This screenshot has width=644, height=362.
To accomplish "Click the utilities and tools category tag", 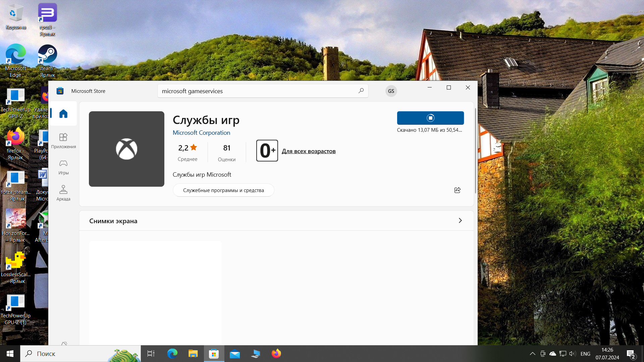I will [x=223, y=190].
